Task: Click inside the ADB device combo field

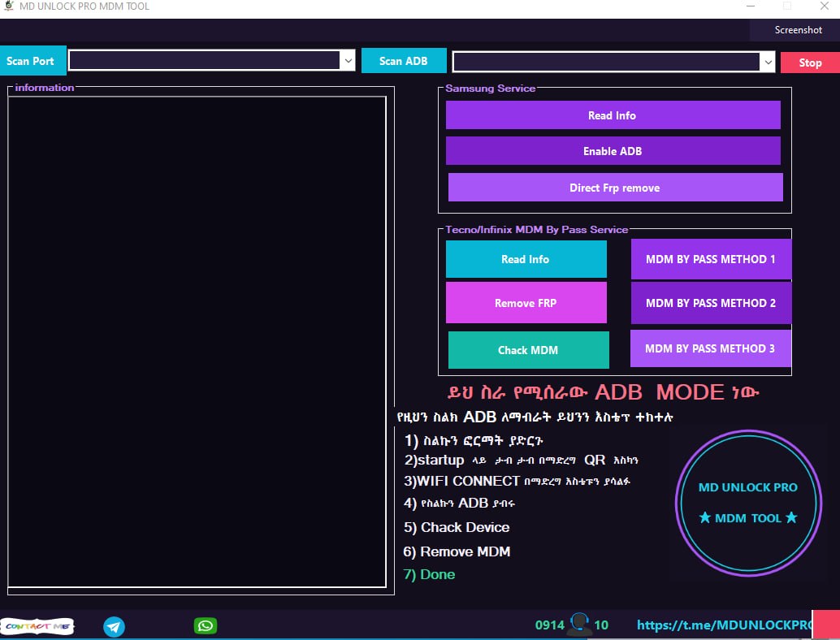Action: click(x=606, y=62)
